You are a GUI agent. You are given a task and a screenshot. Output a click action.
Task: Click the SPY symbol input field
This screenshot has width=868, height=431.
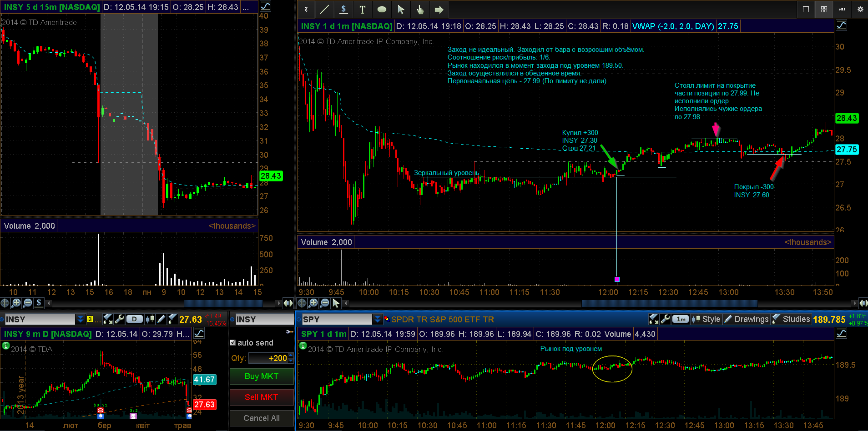[337, 319]
